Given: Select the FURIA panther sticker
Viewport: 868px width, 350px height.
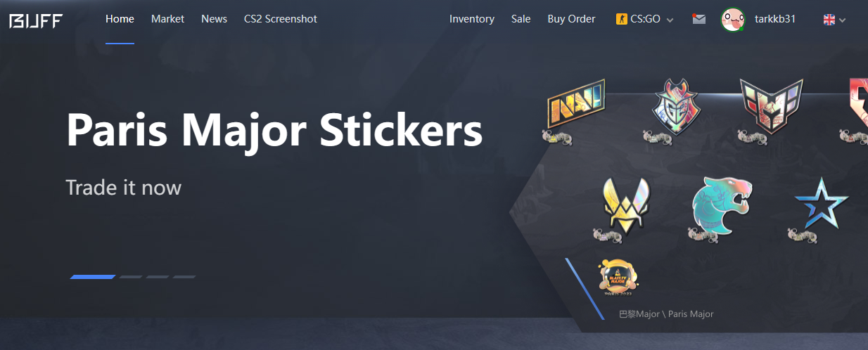Looking at the screenshot, I should click(x=722, y=204).
